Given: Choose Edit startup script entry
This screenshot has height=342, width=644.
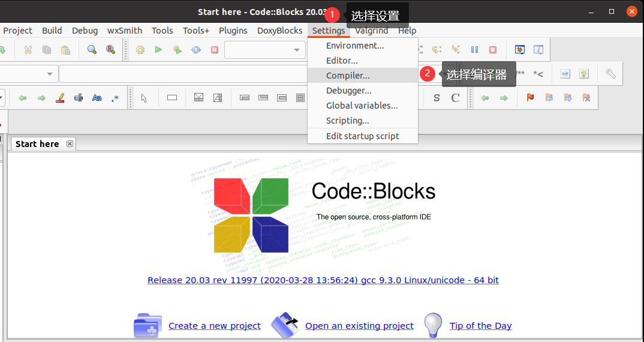Looking at the screenshot, I should 363,136.
